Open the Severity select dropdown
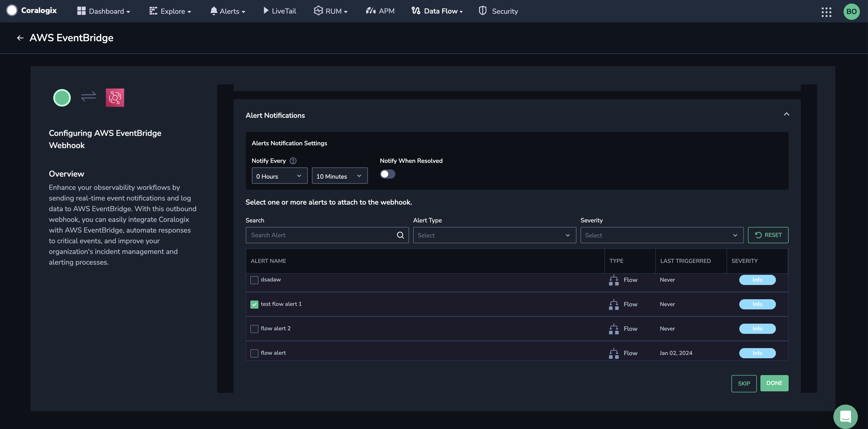 click(x=662, y=235)
